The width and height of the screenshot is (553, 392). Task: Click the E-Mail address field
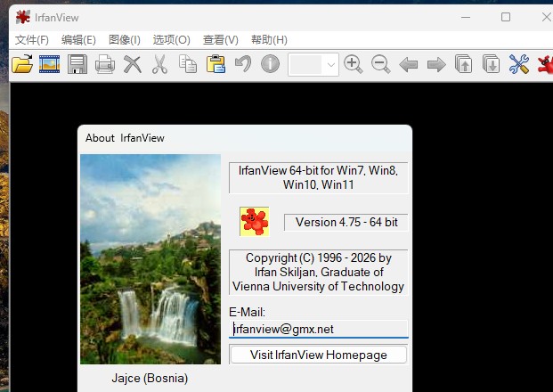coord(319,329)
